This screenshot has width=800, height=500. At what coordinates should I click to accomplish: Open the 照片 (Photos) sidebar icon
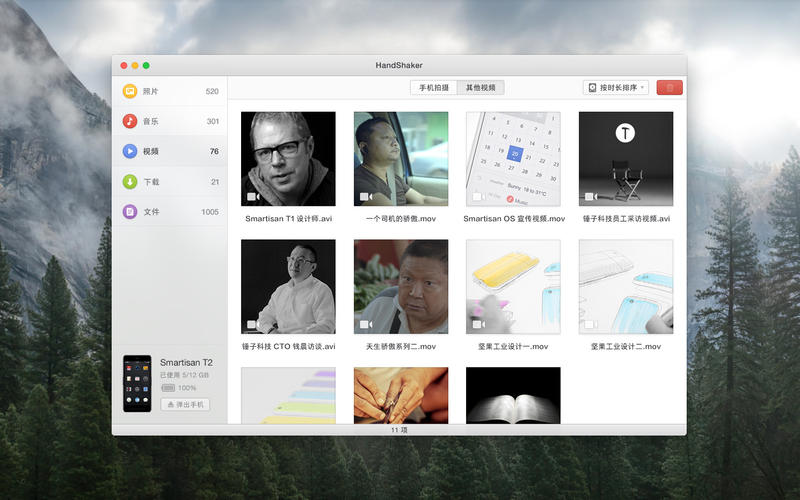pos(130,91)
